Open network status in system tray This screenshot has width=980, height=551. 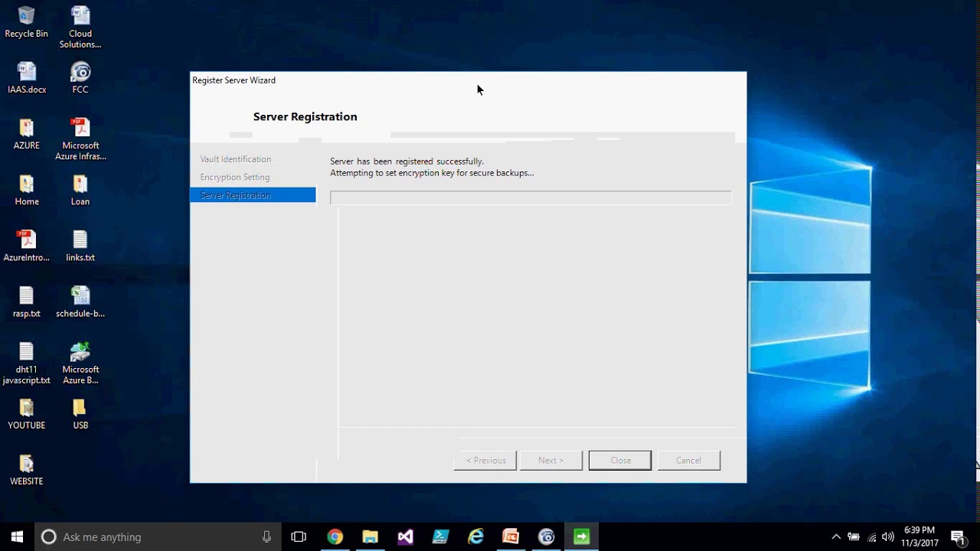pyautogui.click(x=871, y=536)
